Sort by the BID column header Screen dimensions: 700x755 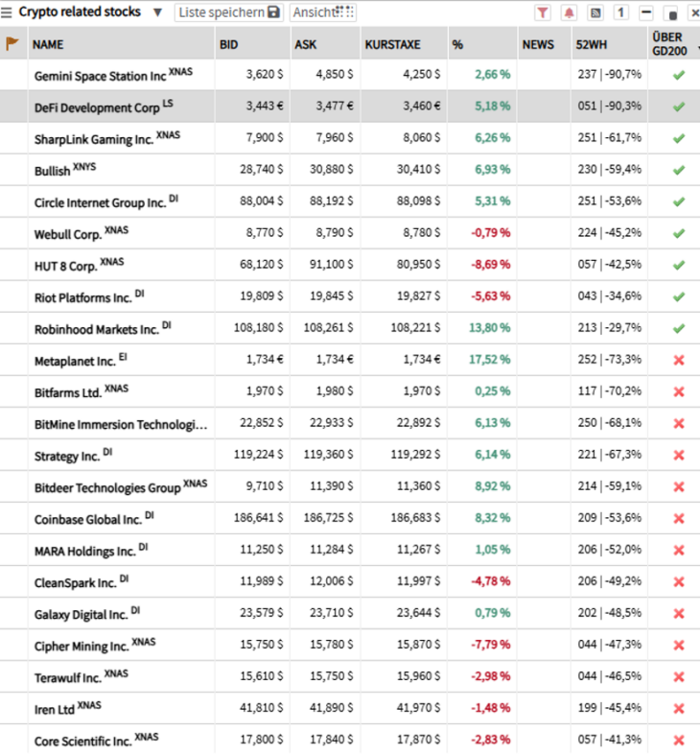228,45
